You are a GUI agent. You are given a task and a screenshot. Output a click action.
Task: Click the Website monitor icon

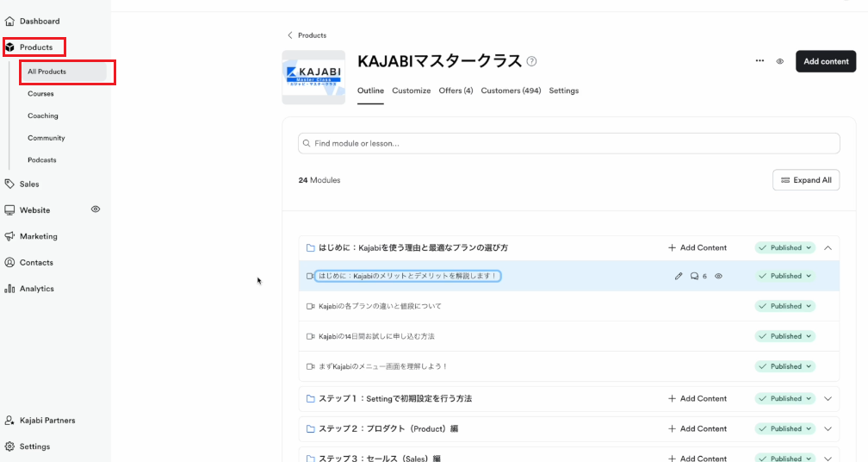9,210
